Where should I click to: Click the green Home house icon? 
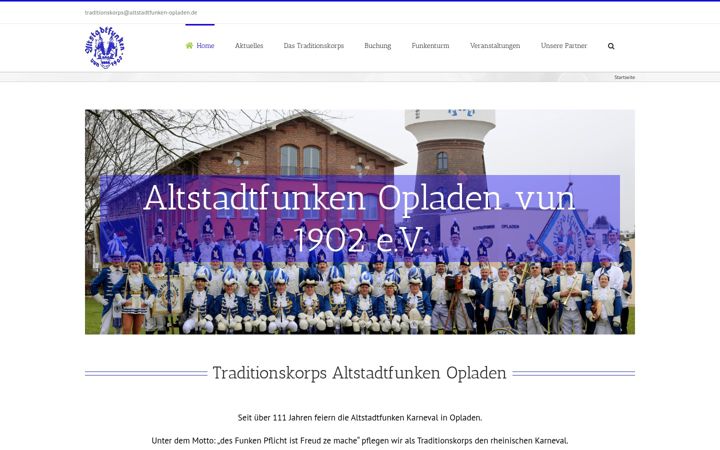tap(189, 45)
